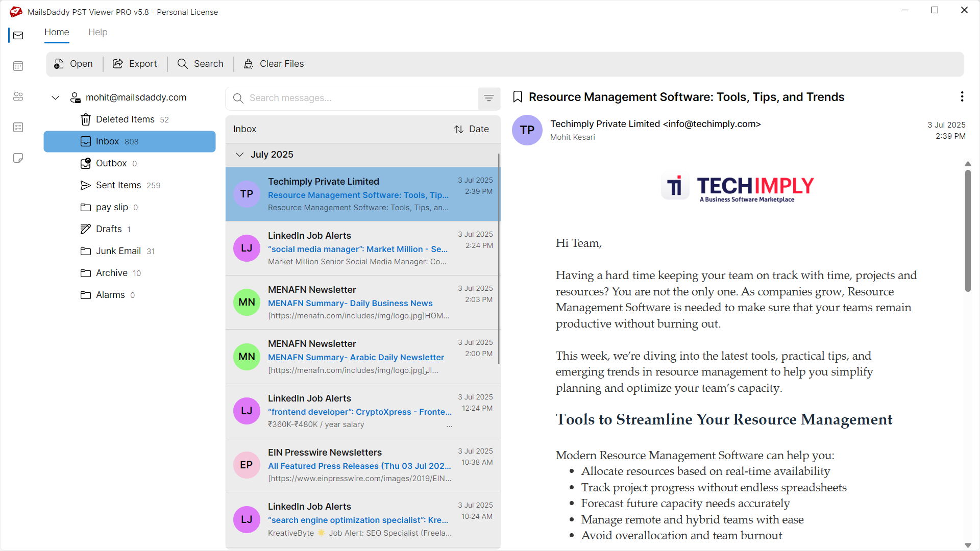
Task: Select the Archive folder
Action: click(130, 273)
